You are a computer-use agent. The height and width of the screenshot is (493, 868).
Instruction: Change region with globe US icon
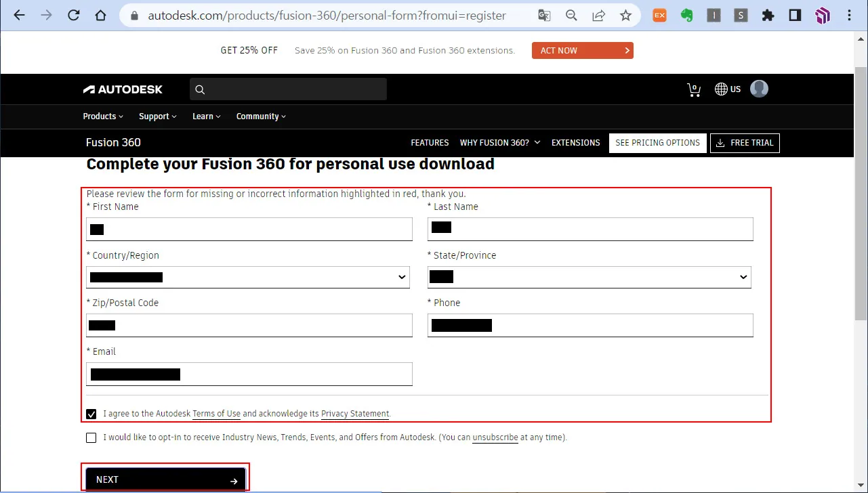[728, 89]
